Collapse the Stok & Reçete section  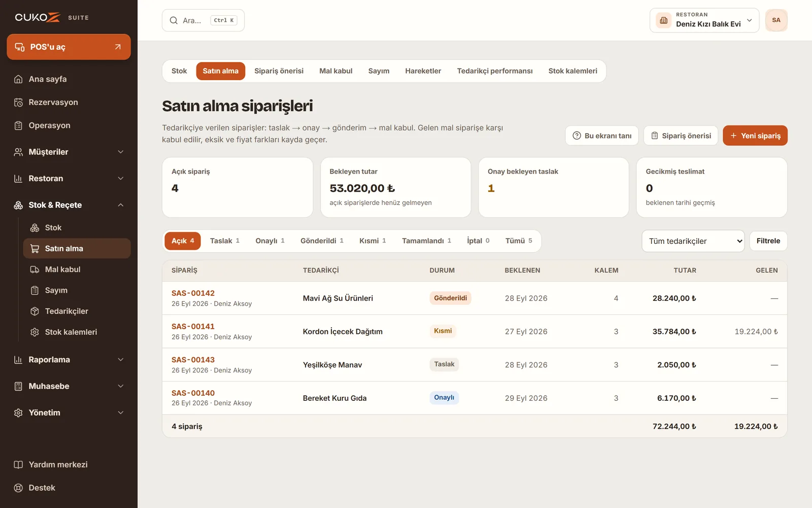click(x=121, y=205)
